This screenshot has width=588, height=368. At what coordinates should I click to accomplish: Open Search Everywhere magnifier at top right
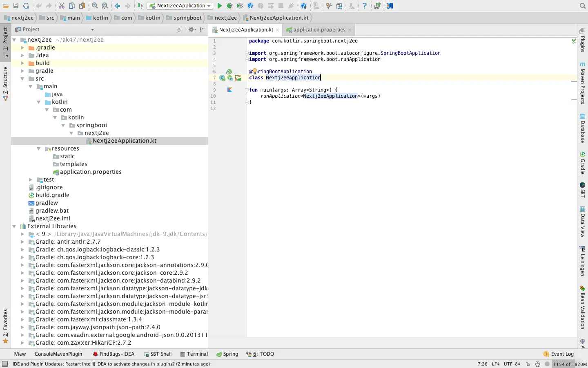[583, 6]
